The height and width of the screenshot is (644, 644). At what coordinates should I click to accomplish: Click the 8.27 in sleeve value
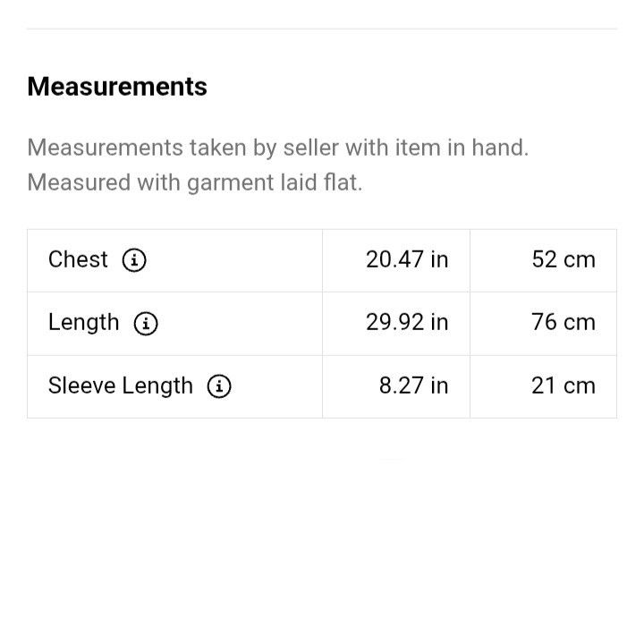[413, 386]
